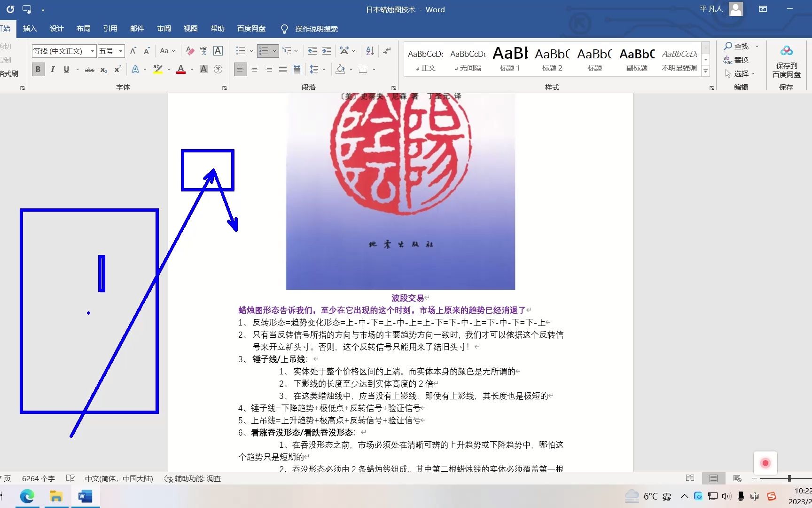Image resolution: width=812 pixels, height=508 pixels.
Task: Toggle bold formatting
Action: coord(38,69)
